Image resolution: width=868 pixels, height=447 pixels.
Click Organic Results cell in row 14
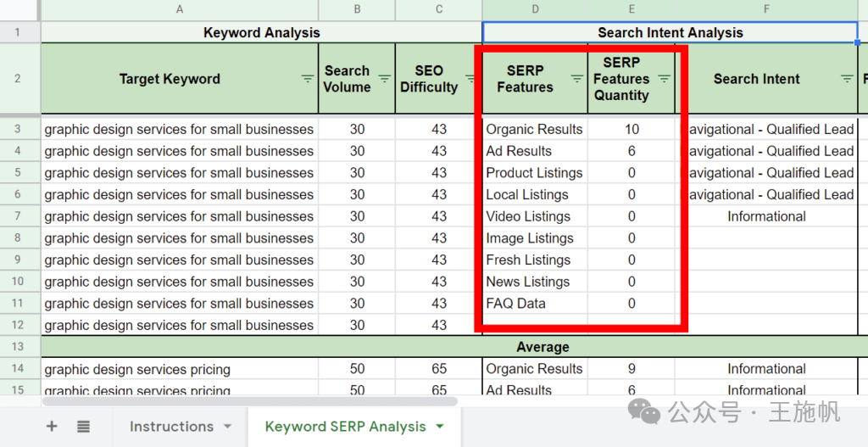[x=535, y=369]
